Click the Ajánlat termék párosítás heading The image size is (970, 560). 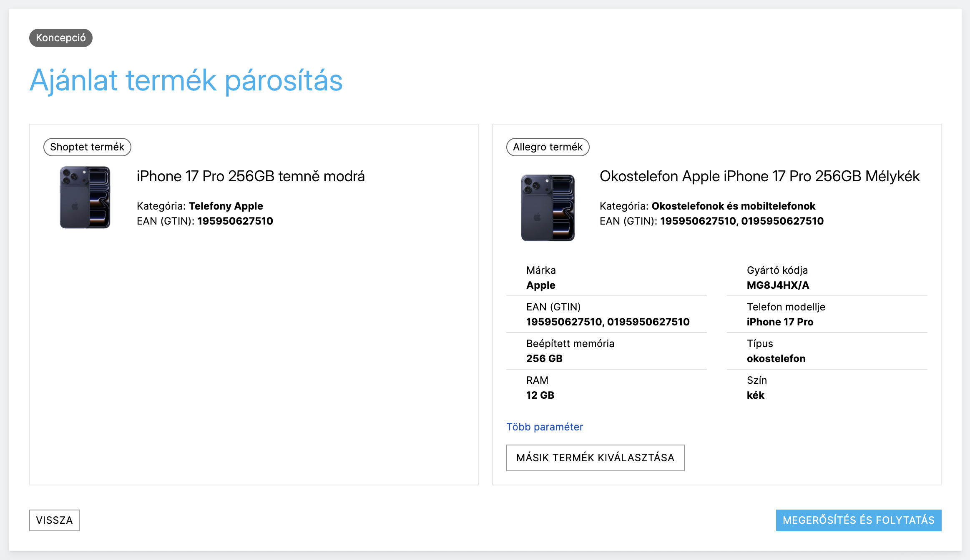[186, 80]
